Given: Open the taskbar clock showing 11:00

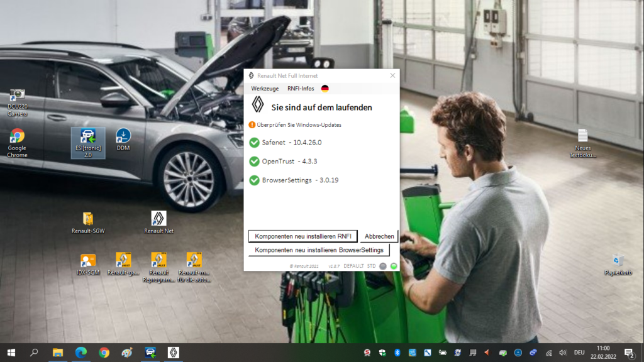Looking at the screenshot, I should [x=603, y=353].
